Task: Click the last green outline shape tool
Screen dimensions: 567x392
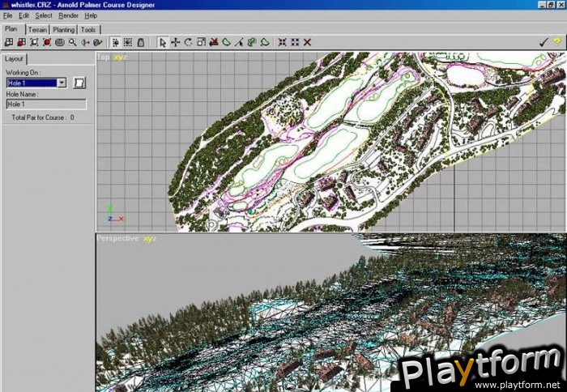Action: pos(265,42)
